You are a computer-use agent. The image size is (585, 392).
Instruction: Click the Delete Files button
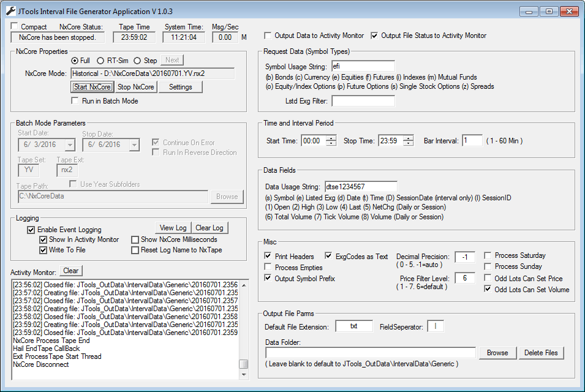541,353
